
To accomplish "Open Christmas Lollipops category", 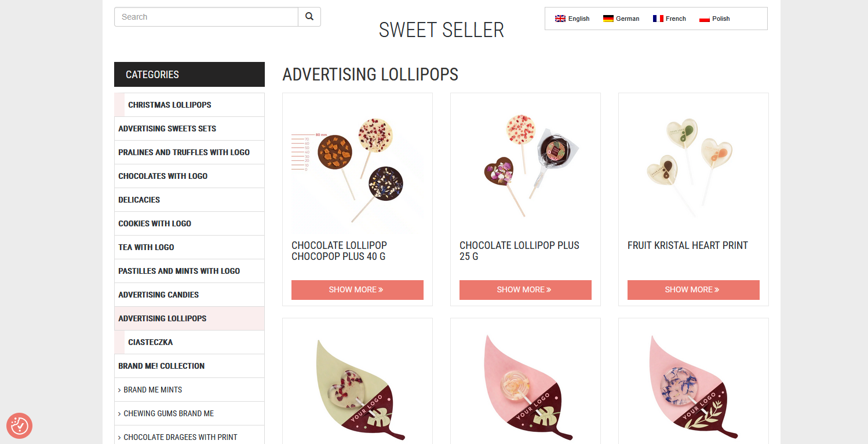I will coord(169,105).
